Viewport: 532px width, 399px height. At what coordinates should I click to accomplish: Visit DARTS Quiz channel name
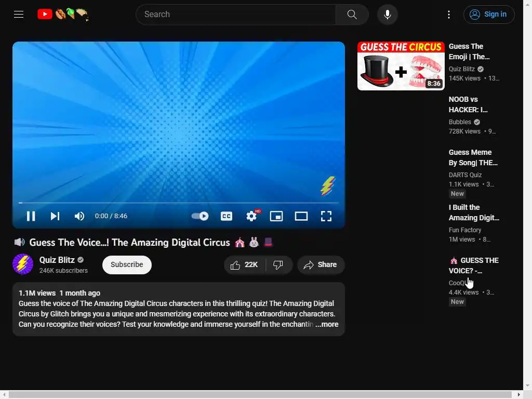point(465,175)
